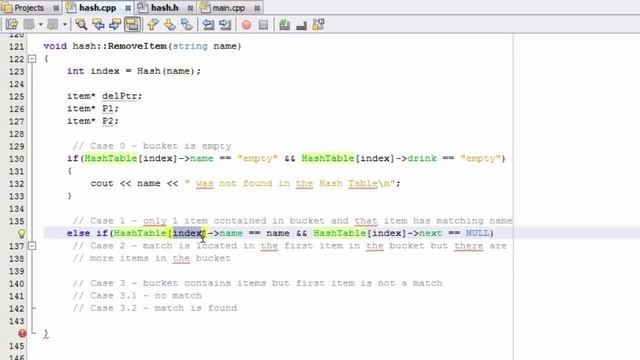Click '->next' on the else if line
Screen dimensions: 640x360
click(424, 233)
